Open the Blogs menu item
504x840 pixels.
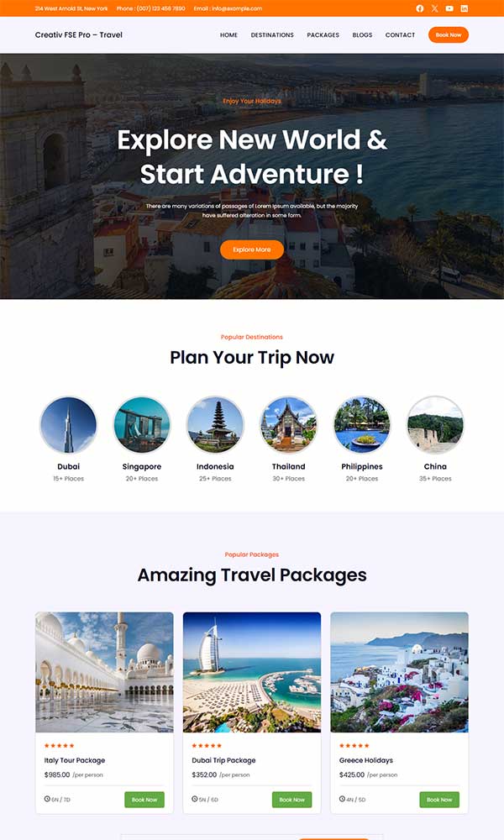point(362,34)
